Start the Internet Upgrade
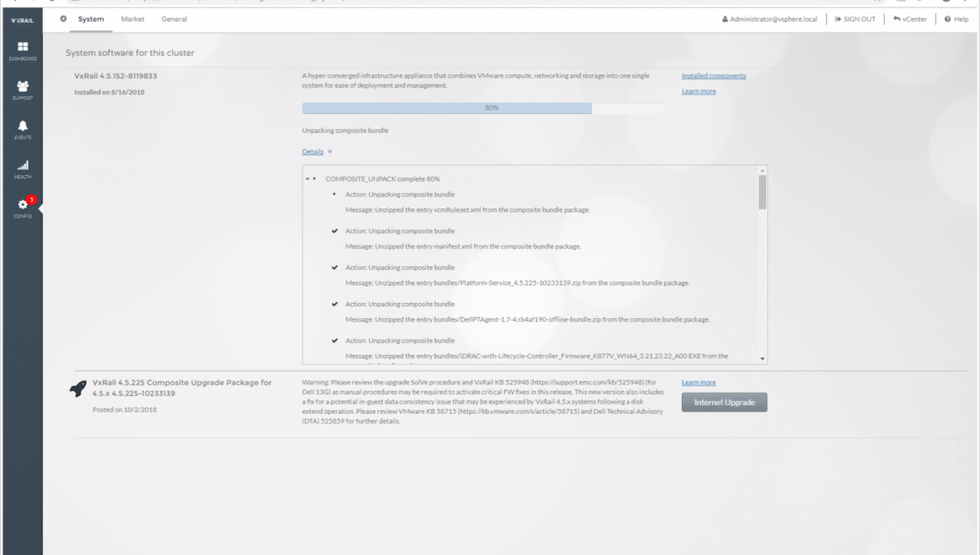The height and width of the screenshot is (555, 980). [725, 402]
